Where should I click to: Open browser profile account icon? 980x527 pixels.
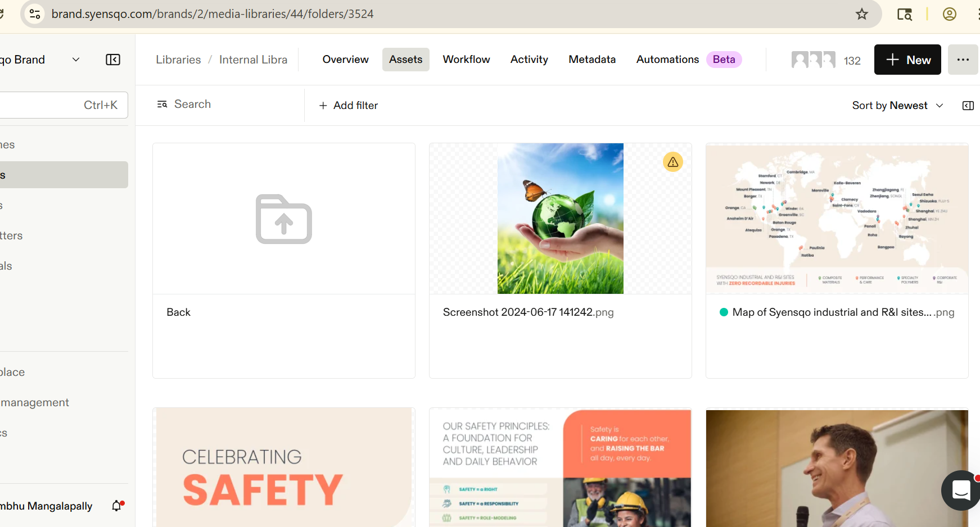point(949,14)
